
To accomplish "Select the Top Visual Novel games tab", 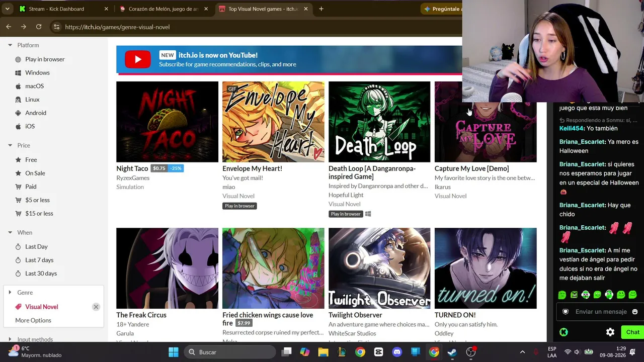I will point(264,9).
